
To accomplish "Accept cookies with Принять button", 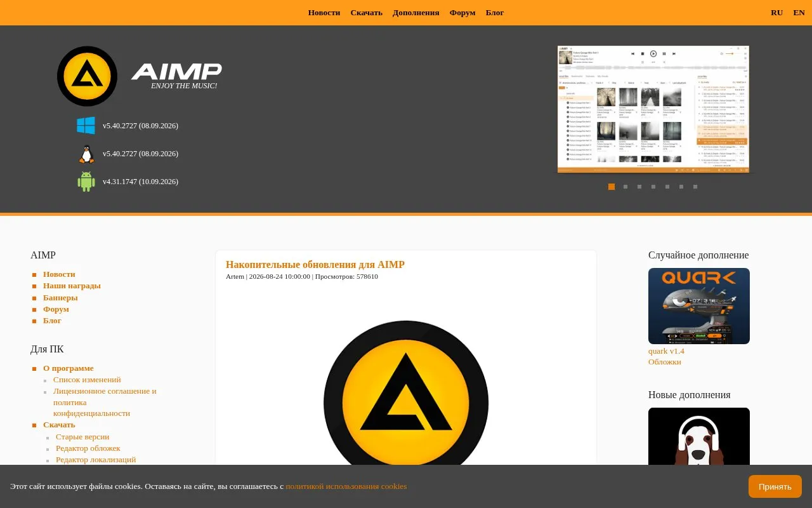I will click(775, 486).
